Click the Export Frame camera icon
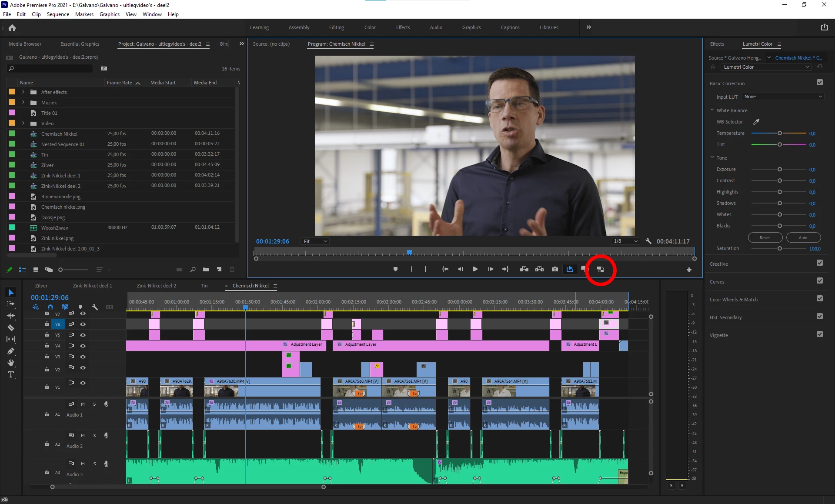The height and width of the screenshot is (504, 835). [554, 269]
